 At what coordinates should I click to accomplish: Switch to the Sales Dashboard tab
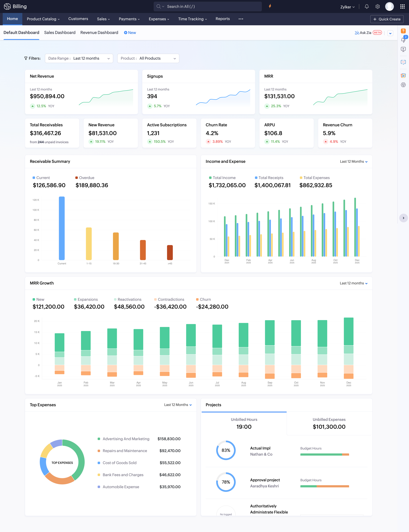pos(60,33)
